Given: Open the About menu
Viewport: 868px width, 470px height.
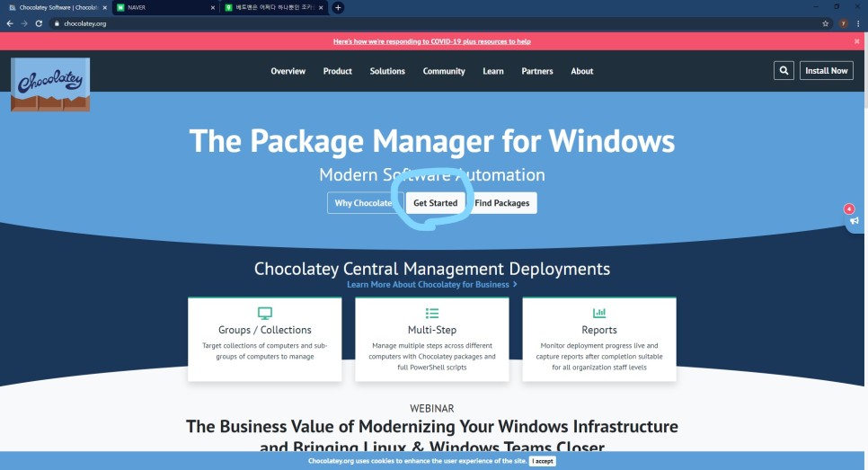Looking at the screenshot, I should click(x=581, y=71).
